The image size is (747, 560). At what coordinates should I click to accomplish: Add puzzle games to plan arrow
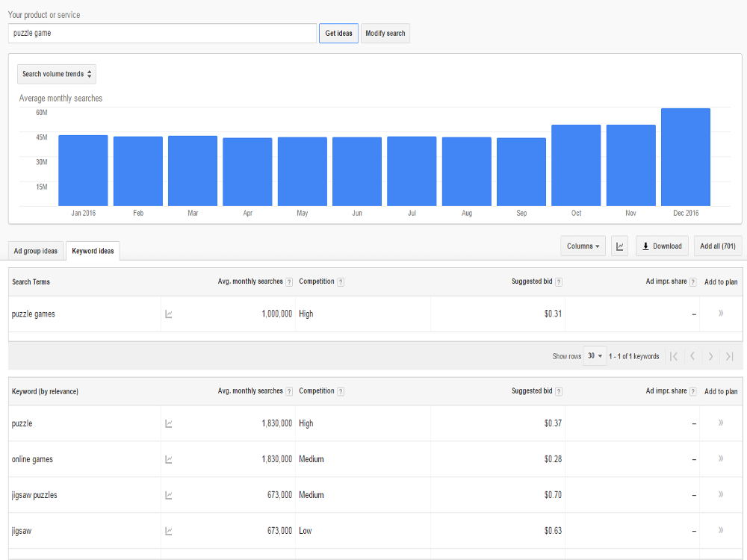(x=721, y=313)
